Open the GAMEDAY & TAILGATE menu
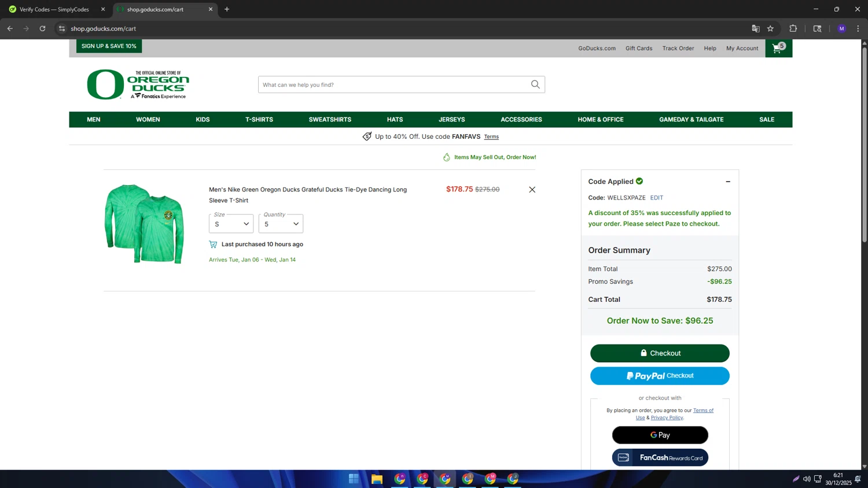 (x=692, y=120)
